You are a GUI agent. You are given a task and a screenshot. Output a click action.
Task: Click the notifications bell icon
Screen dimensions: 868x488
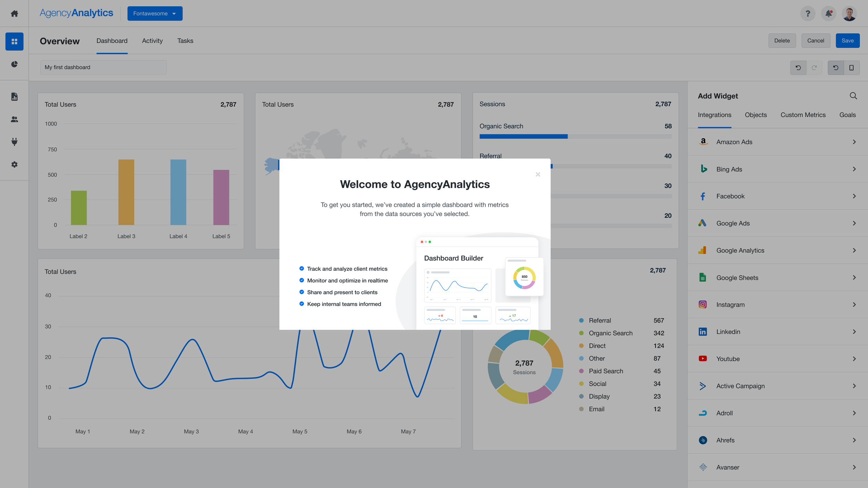point(828,14)
